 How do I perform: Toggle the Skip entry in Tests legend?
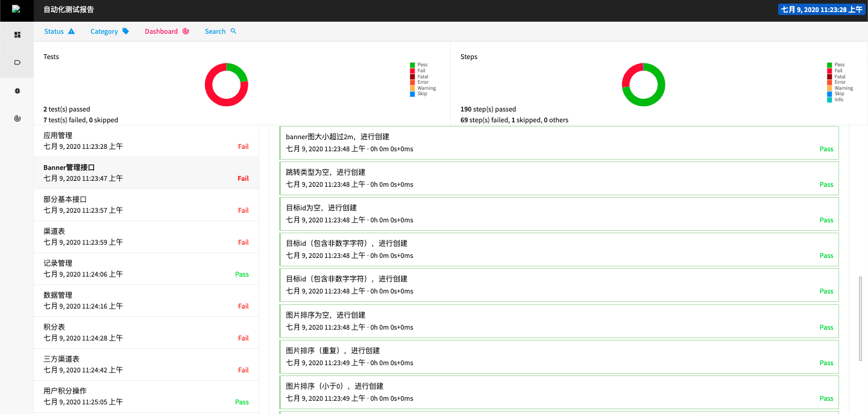coord(421,93)
